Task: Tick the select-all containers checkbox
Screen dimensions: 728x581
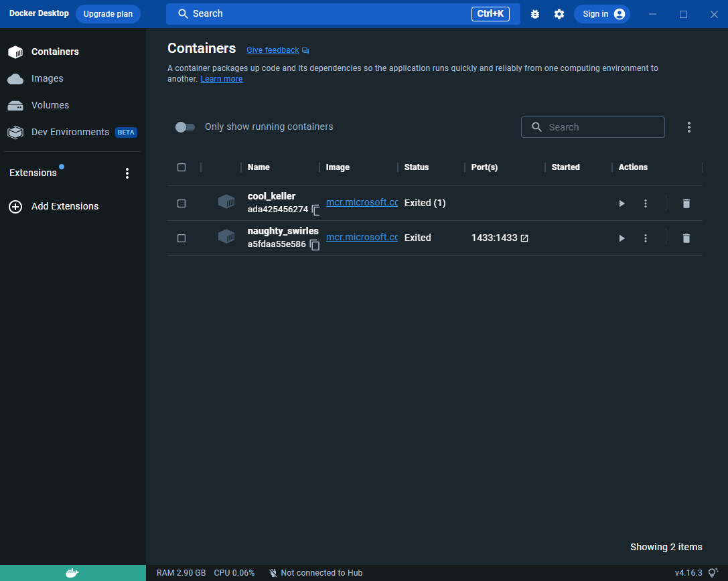Action: tap(181, 167)
